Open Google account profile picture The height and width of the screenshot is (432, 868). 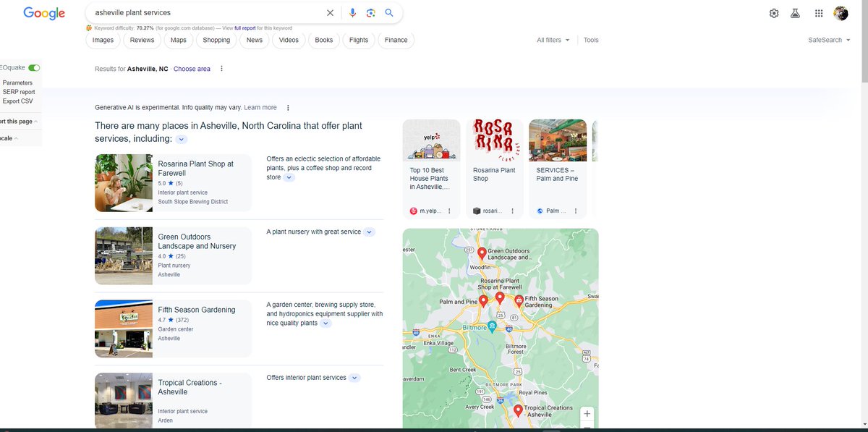(841, 13)
